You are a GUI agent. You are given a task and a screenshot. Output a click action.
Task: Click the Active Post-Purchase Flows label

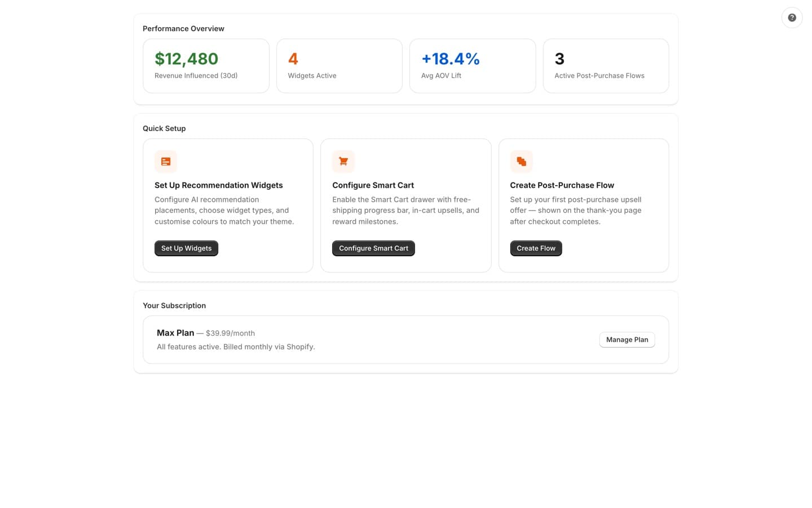point(599,76)
